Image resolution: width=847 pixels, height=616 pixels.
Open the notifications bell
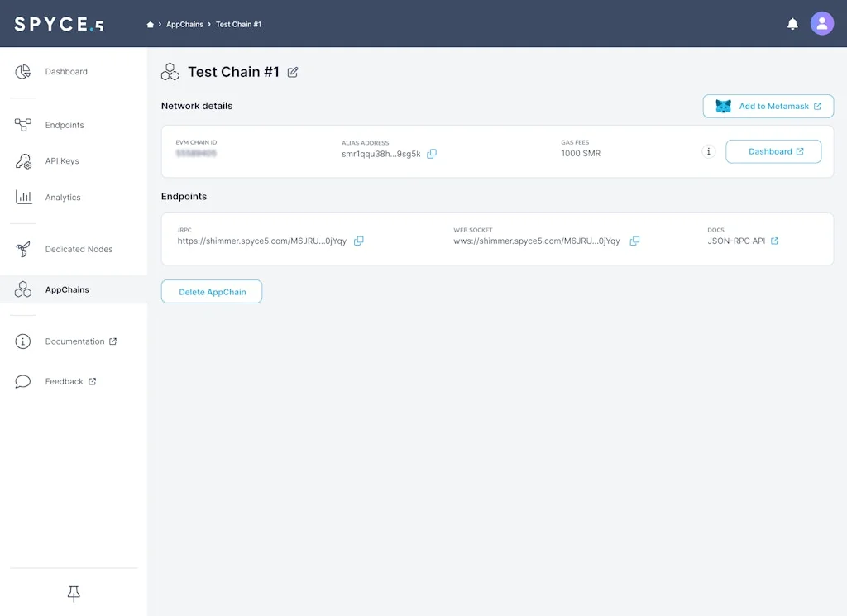[x=792, y=24]
